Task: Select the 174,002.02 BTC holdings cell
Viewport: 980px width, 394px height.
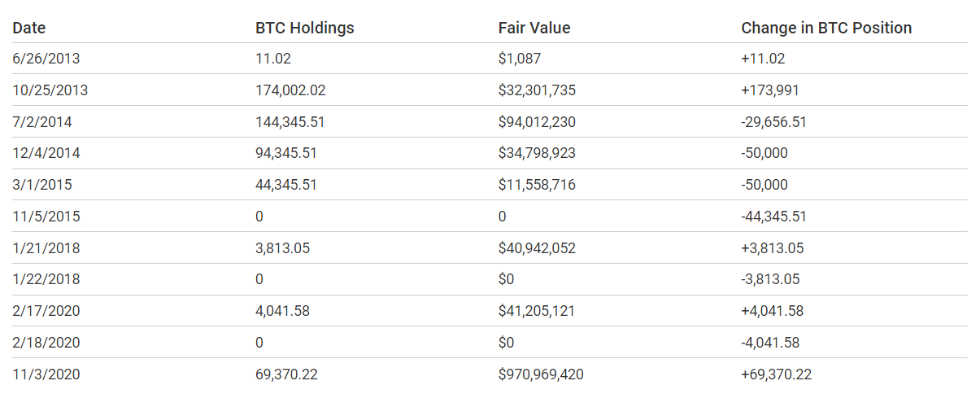Action: [x=290, y=90]
